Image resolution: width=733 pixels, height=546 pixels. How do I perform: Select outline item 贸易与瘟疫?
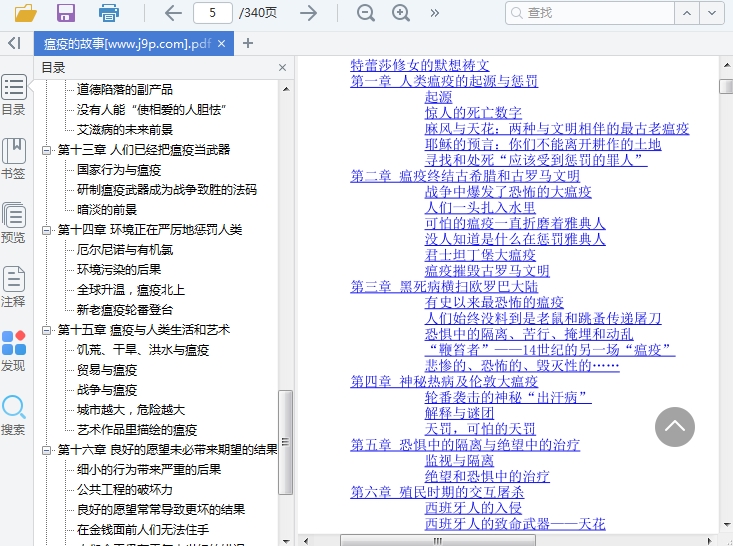107,370
